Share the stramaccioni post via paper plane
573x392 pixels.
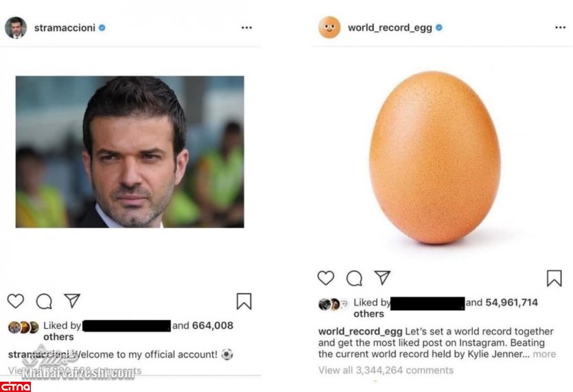72,301
